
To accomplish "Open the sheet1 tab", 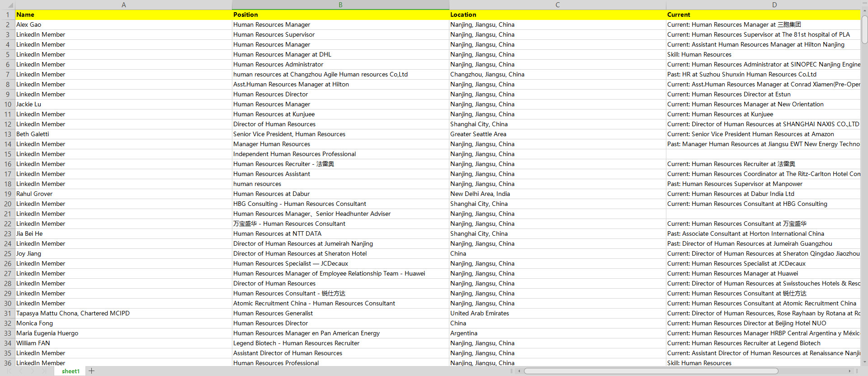I will coord(71,371).
